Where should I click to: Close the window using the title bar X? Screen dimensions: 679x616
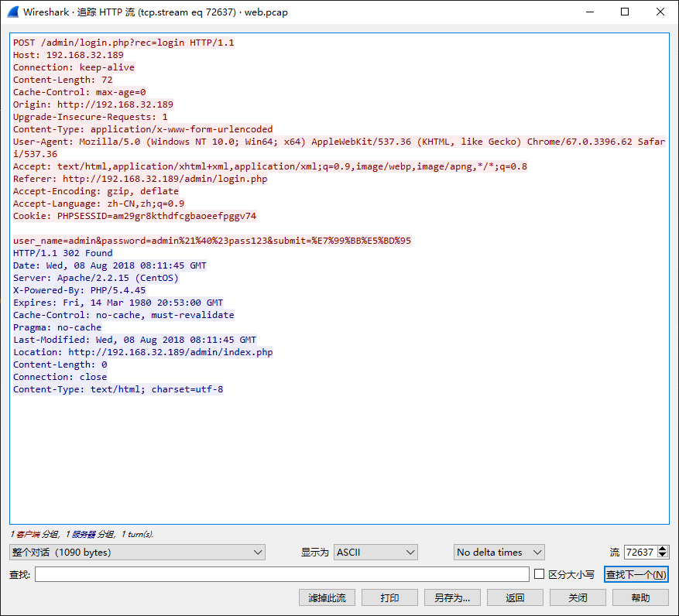(660, 12)
